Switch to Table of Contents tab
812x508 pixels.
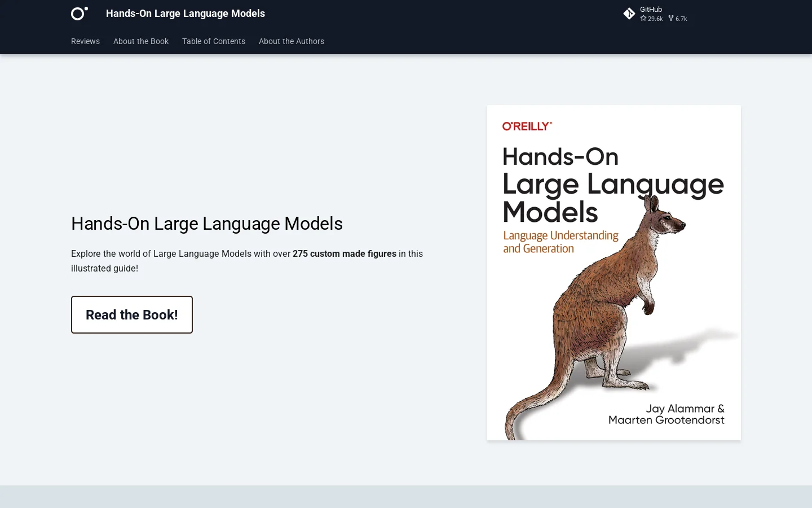214,41
